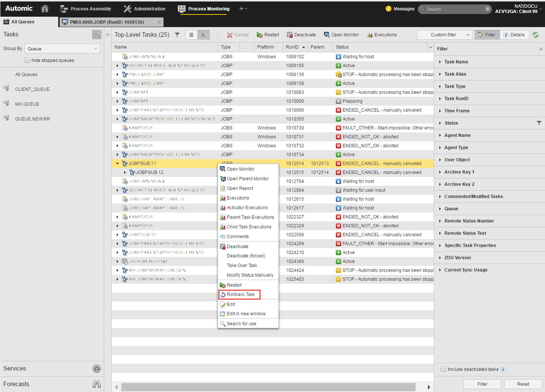Switch to the Administration perspective
545x392 pixels.
(145, 9)
